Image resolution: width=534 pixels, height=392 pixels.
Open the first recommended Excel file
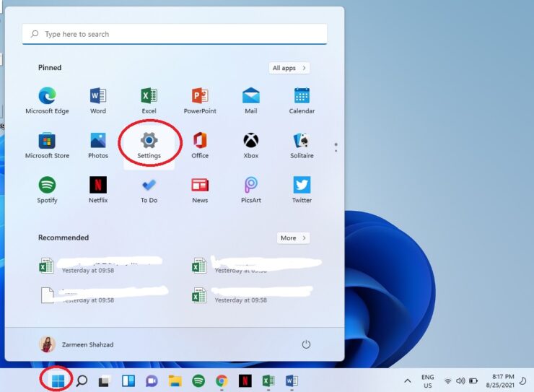tap(101, 266)
